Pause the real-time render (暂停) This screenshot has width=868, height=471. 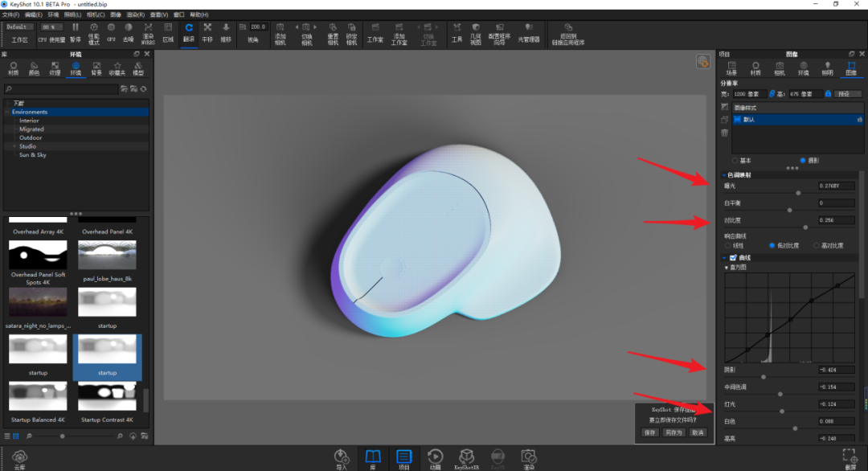76,33
